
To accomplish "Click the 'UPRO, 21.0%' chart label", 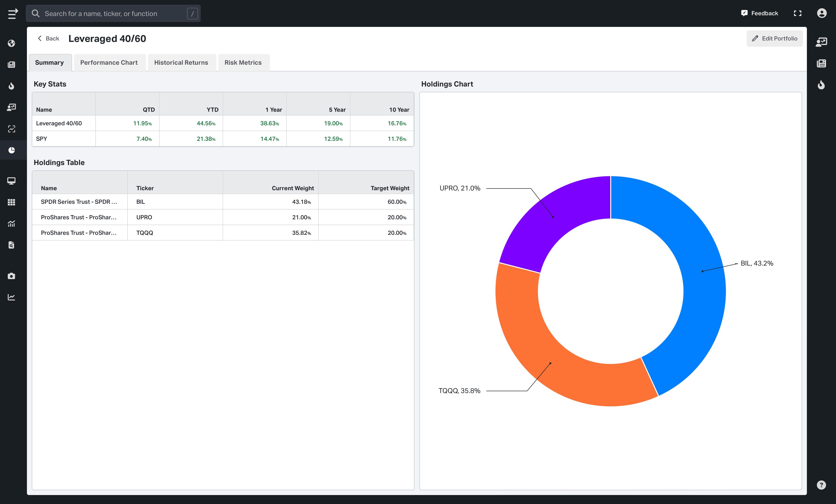I will (460, 188).
